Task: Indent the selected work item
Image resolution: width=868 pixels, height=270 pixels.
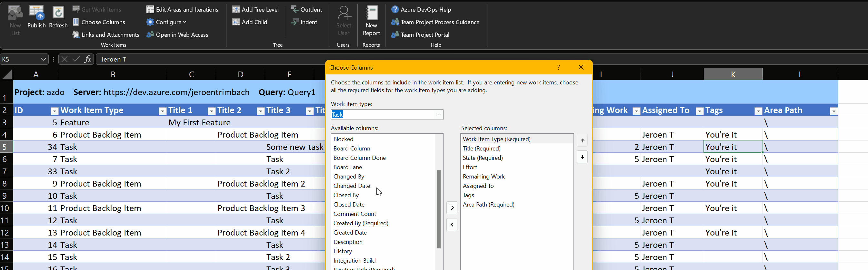Action: 304,22
